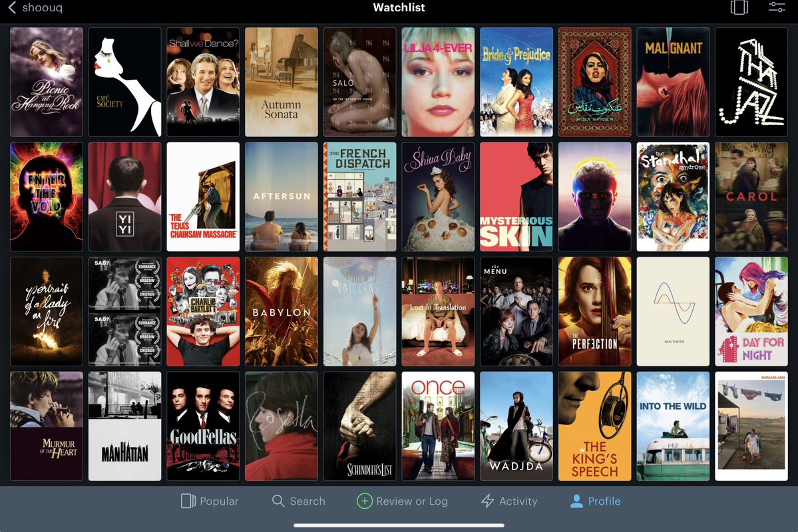This screenshot has width=798, height=532.
Task: Select the Yi Yi poster
Action: point(124,197)
